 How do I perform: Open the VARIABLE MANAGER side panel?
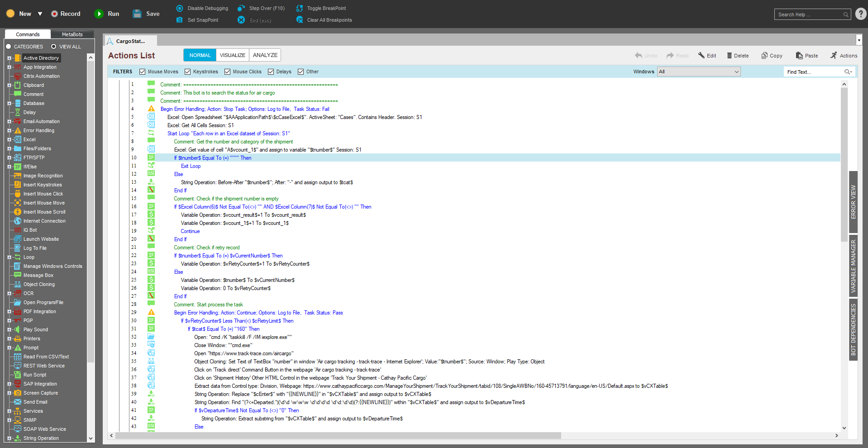click(x=853, y=266)
